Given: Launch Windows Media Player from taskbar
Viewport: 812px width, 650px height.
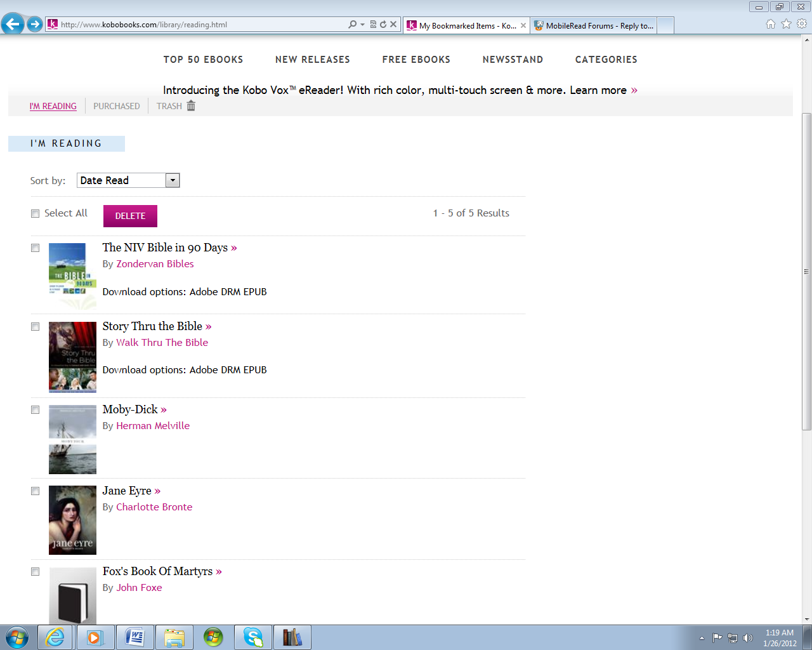Looking at the screenshot, I should [95, 637].
